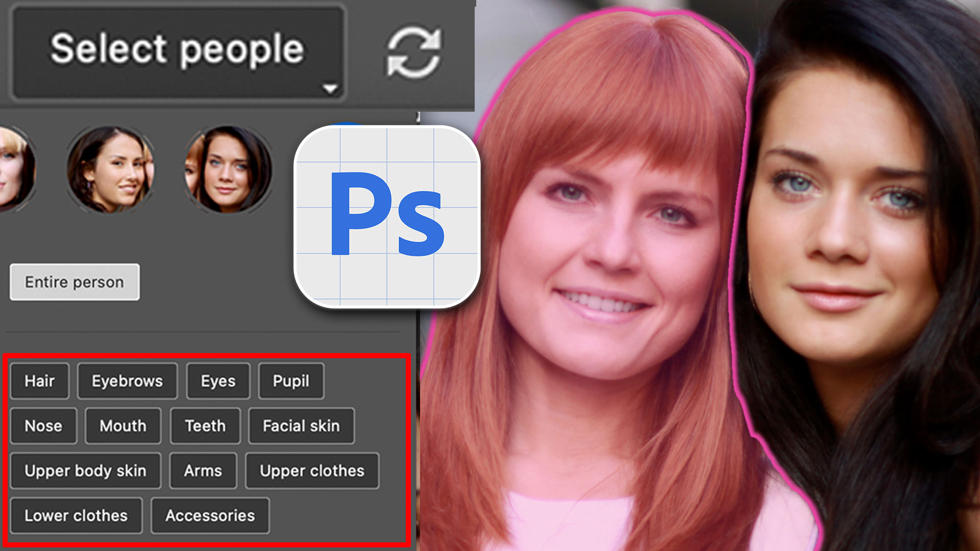Select the Pupil option
Image resolution: width=980 pixels, height=551 pixels.
tap(291, 381)
